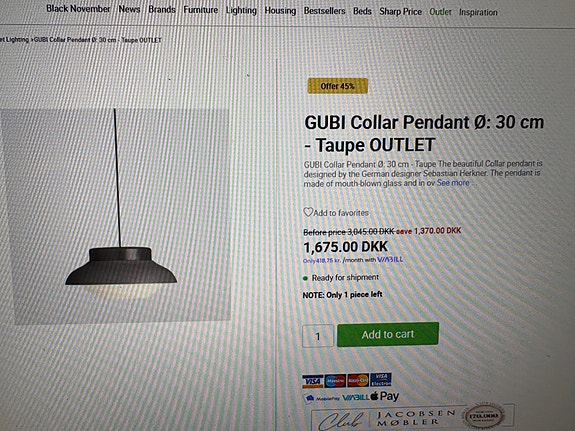Click the Apple Pay logo
The height and width of the screenshot is (431, 575).
[x=385, y=396]
